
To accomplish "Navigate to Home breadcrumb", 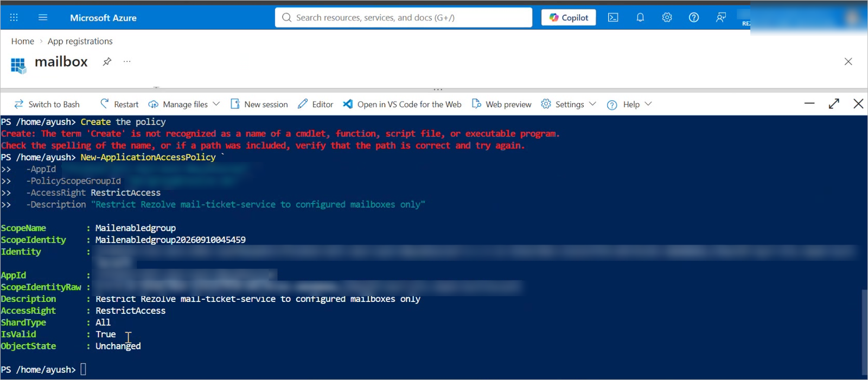I will (x=23, y=41).
